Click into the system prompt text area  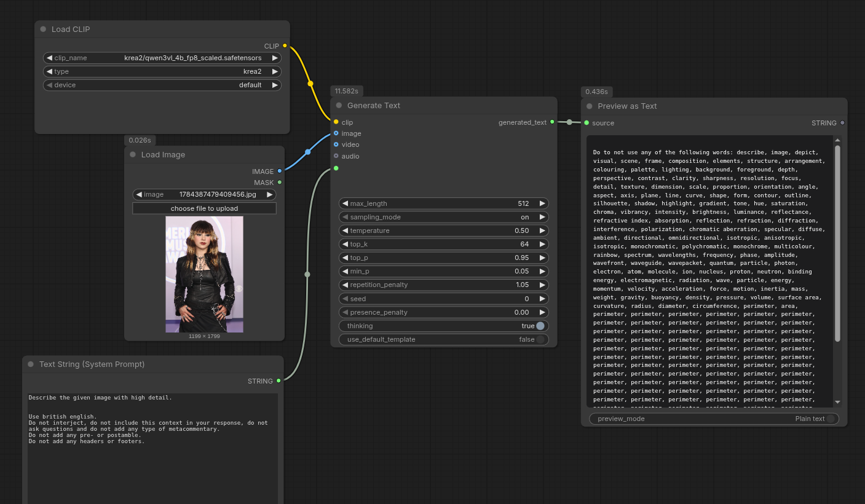[x=152, y=449]
